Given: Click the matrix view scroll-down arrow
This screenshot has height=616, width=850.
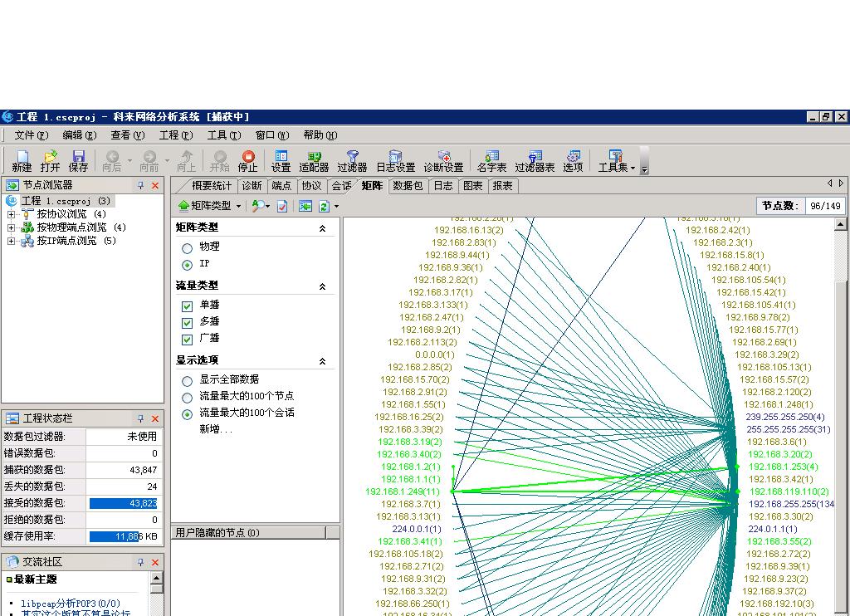Looking at the screenshot, I should point(840,610).
